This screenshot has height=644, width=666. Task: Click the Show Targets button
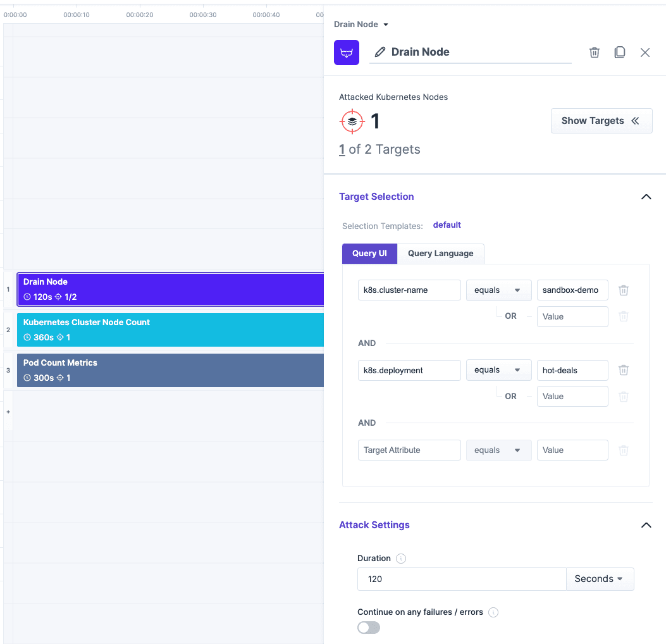tap(601, 121)
